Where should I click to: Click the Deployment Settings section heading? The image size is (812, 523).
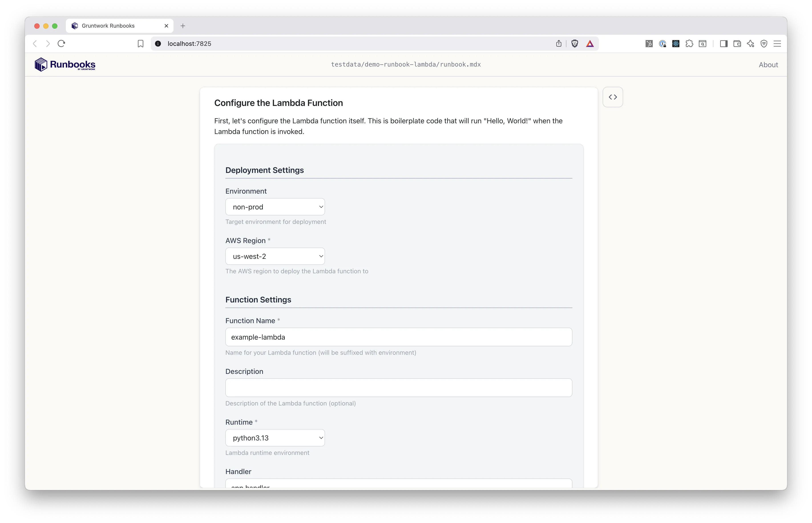[x=265, y=170]
